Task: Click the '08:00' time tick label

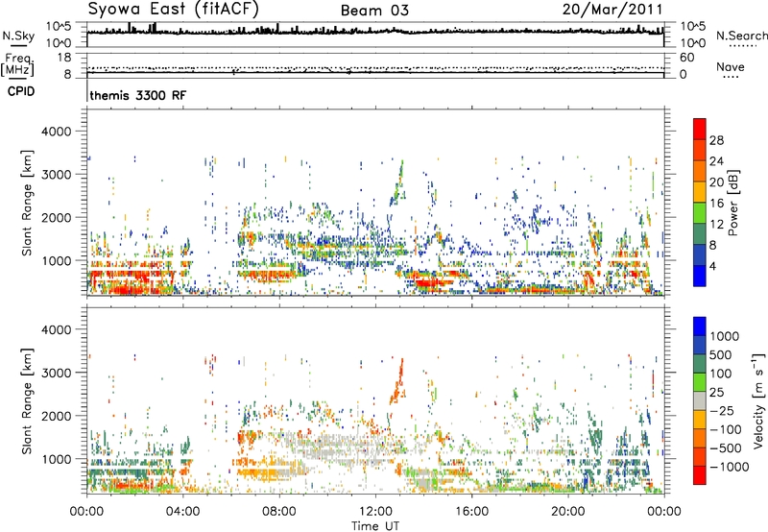Action: 279,512
